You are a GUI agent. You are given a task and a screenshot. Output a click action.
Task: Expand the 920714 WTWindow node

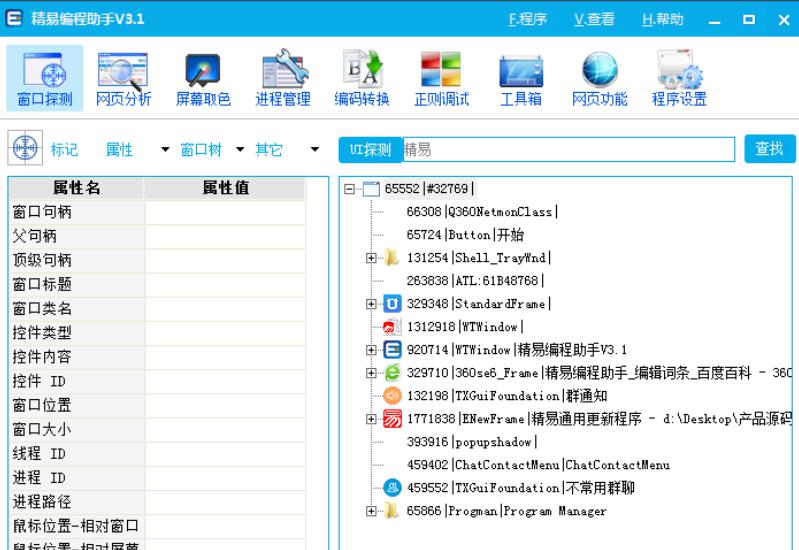click(x=371, y=350)
